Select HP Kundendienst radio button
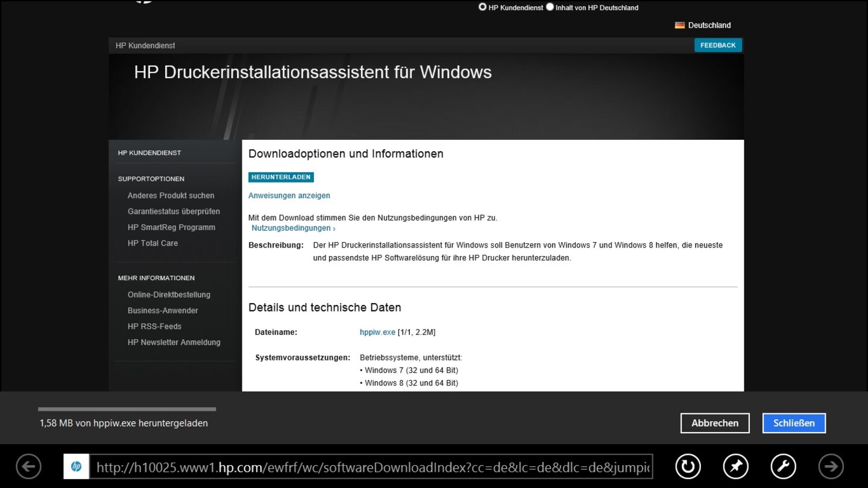868x488 pixels. coord(482,7)
